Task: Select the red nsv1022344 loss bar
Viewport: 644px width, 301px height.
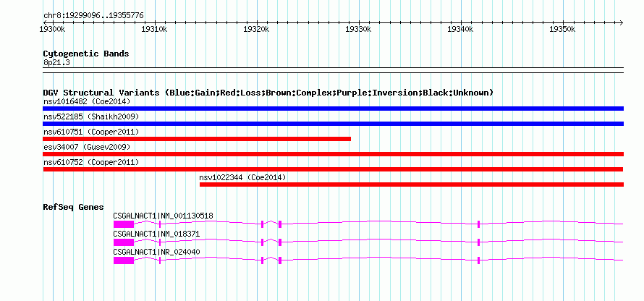Action: [412, 185]
